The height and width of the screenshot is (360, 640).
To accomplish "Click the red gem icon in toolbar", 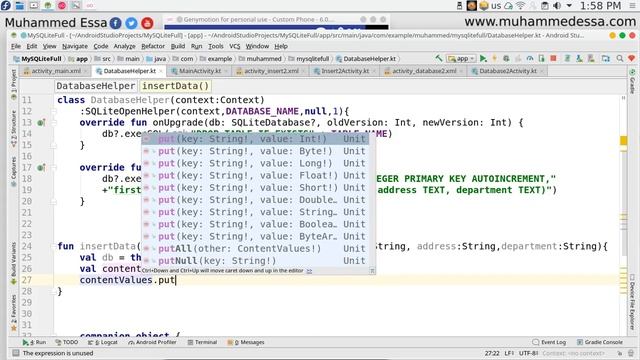I will point(631,58).
